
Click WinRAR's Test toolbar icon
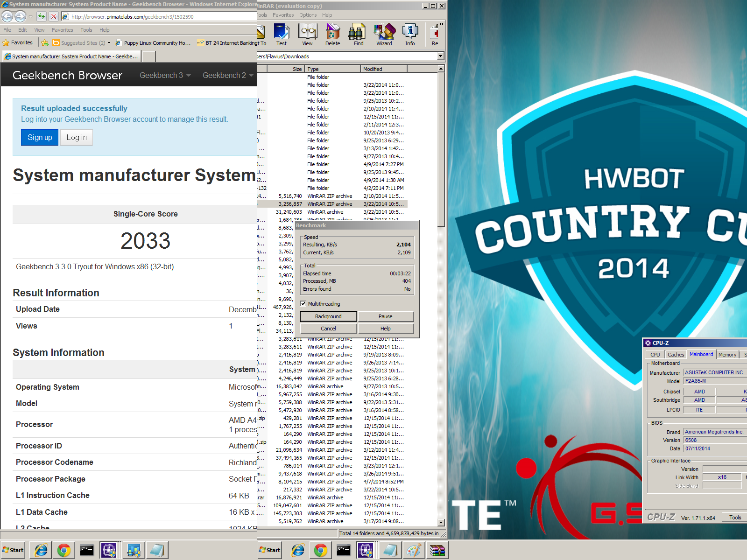[282, 35]
